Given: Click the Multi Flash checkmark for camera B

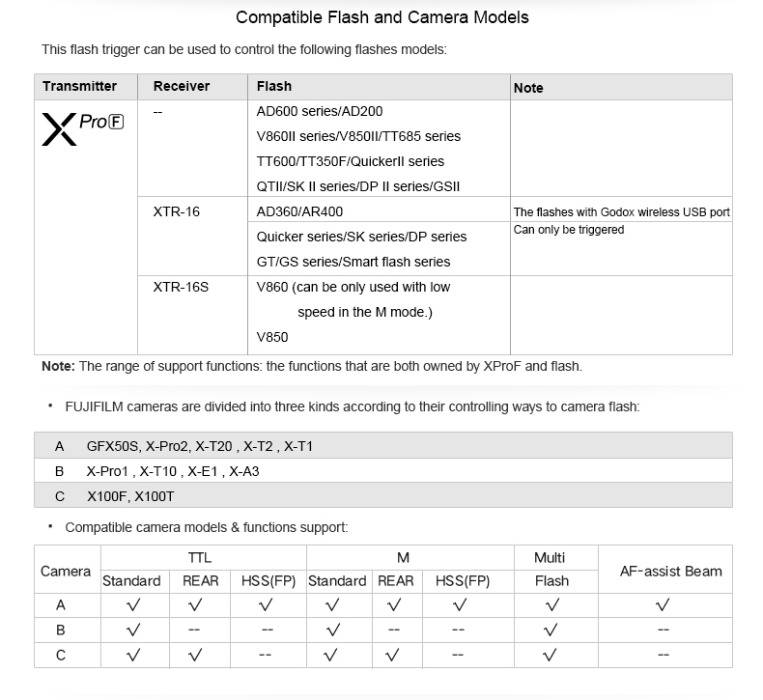Looking at the screenshot, I should pos(551,630).
